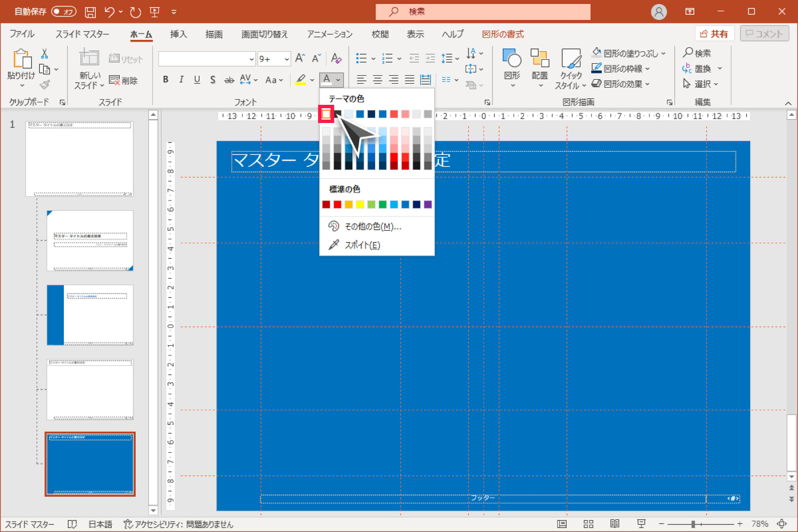Increase font size with large A icon
Viewport: 798px width, 532px height.
tap(300, 58)
